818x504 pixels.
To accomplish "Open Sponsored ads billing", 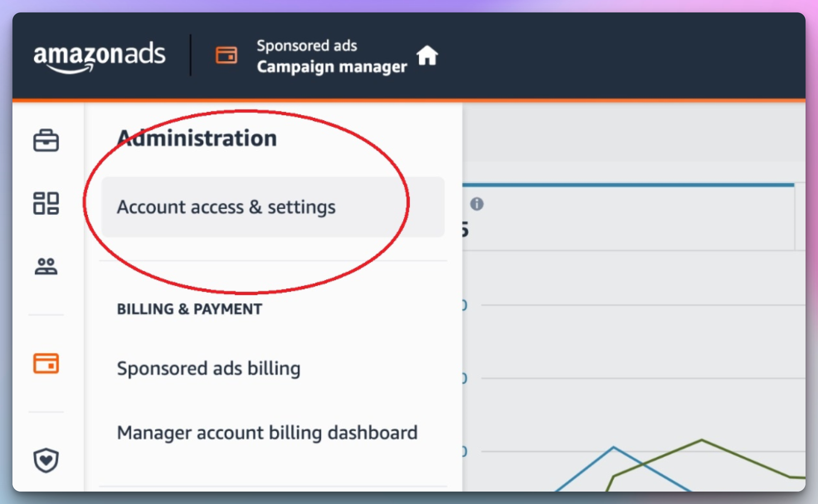I will click(209, 368).
